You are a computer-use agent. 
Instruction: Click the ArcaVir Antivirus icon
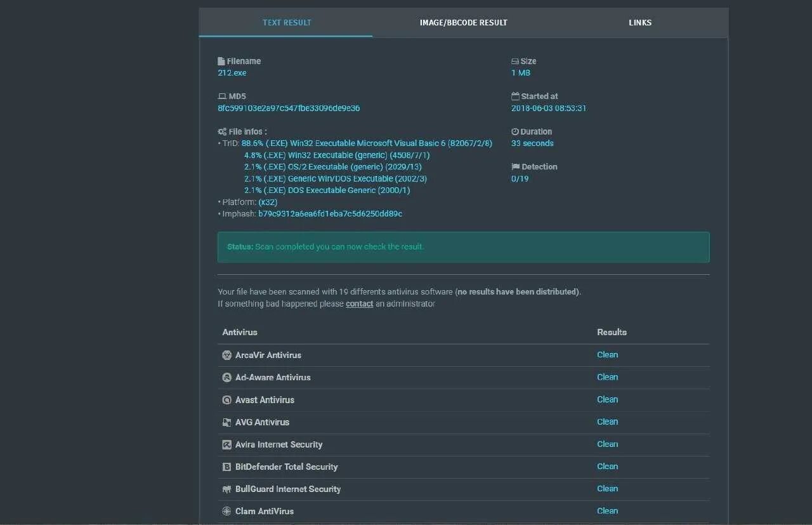[226, 356]
